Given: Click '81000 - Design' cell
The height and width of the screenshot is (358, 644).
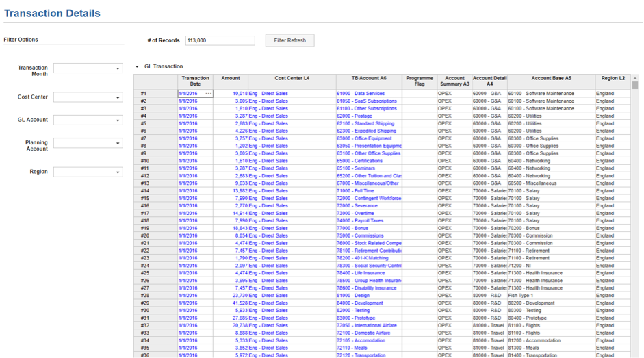Looking at the screenshot, I should tap(369, 296).
